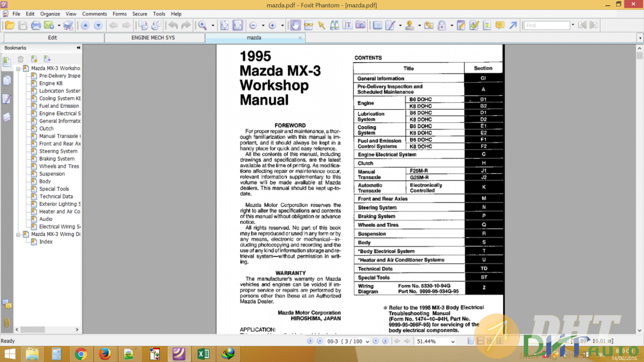The image size is (644, 362).
Task: Collapse the Bookmarks panel with double arrow
Action: (78, 48)
